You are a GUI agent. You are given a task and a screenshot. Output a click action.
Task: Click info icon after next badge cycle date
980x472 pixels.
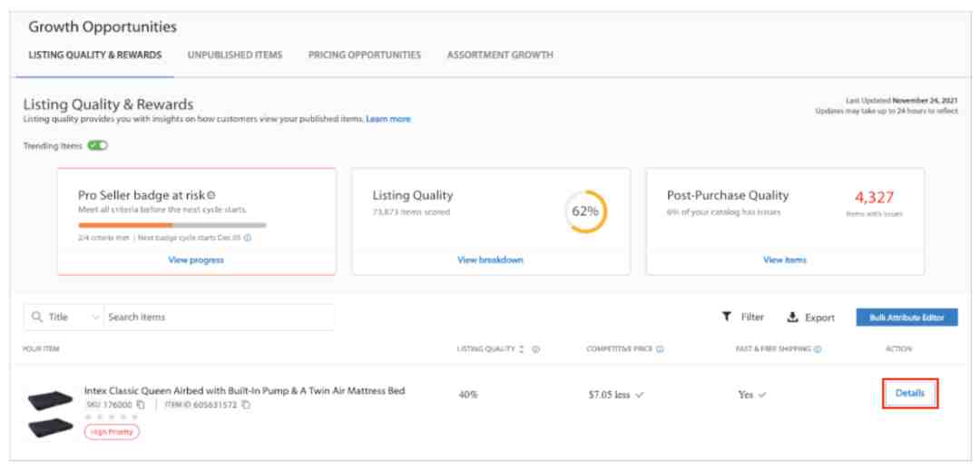(x=248, y=238)
